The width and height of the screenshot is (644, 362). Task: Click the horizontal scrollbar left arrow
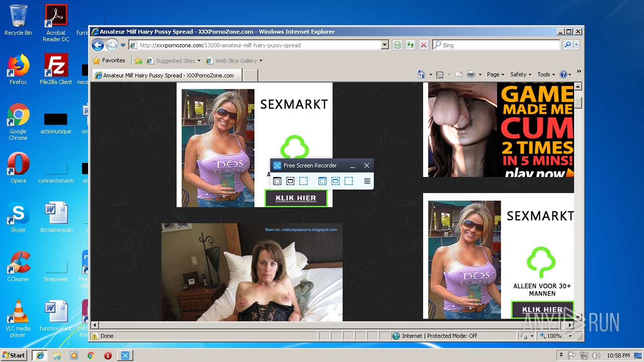(x=95, y=325)
